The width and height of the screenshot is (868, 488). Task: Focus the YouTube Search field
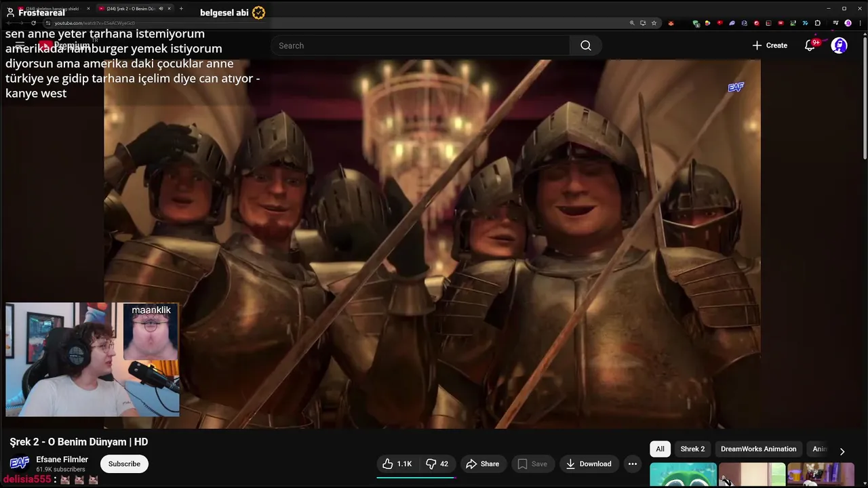[x=420, y=45]
